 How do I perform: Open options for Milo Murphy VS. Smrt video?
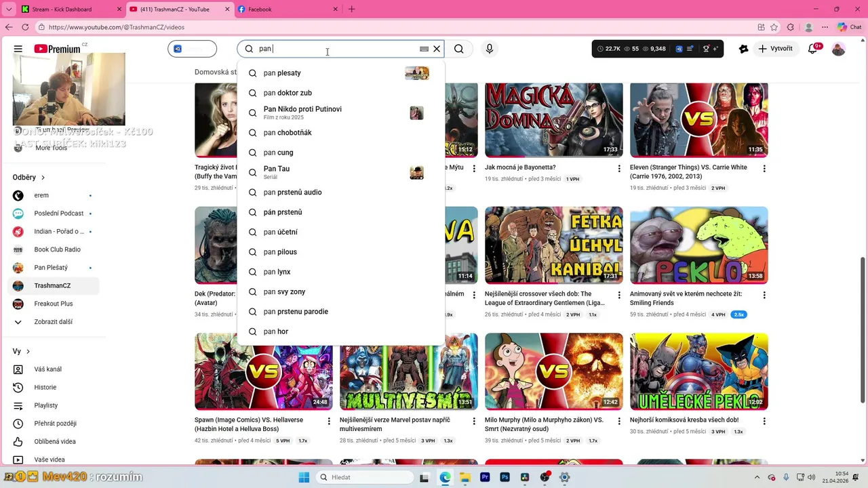(x=619, y=421)
